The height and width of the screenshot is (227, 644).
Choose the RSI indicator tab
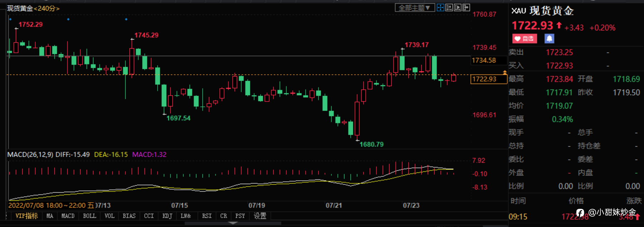(x=207, y=216)
